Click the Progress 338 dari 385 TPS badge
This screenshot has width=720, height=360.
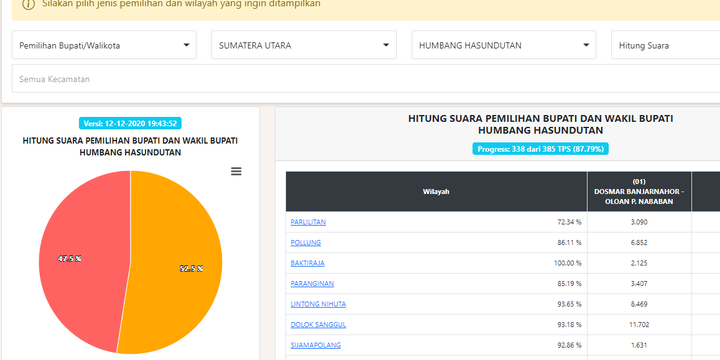(540, 149)
